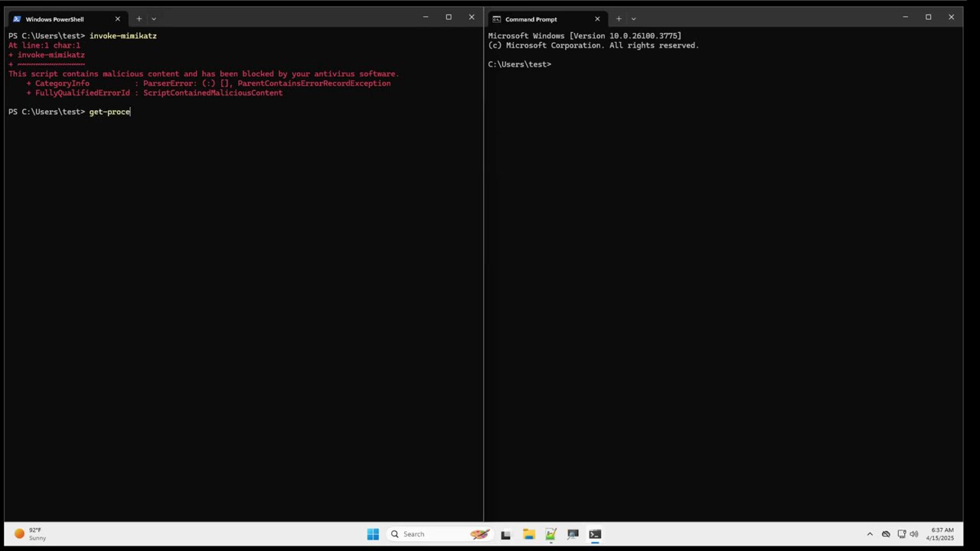This screenshot has height=551, width=980.
Task: Show hidden system tray icons
Action: click(x=870, y=534)
